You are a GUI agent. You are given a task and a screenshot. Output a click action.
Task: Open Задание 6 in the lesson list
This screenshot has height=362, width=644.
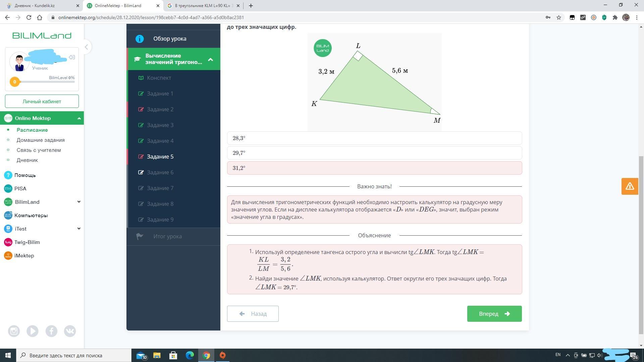click(x=160, y=172)
